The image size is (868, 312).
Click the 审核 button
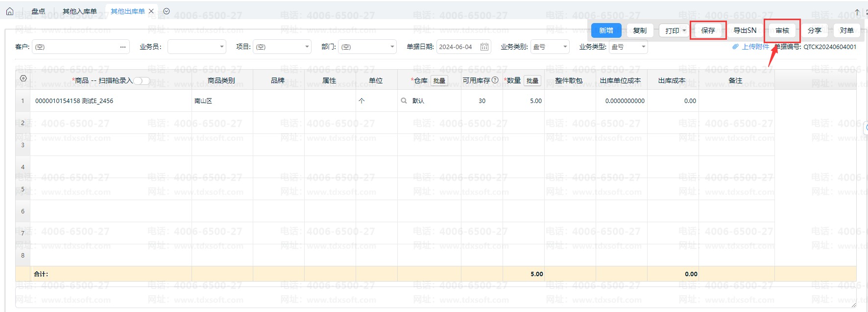click(x=782, y=30)
